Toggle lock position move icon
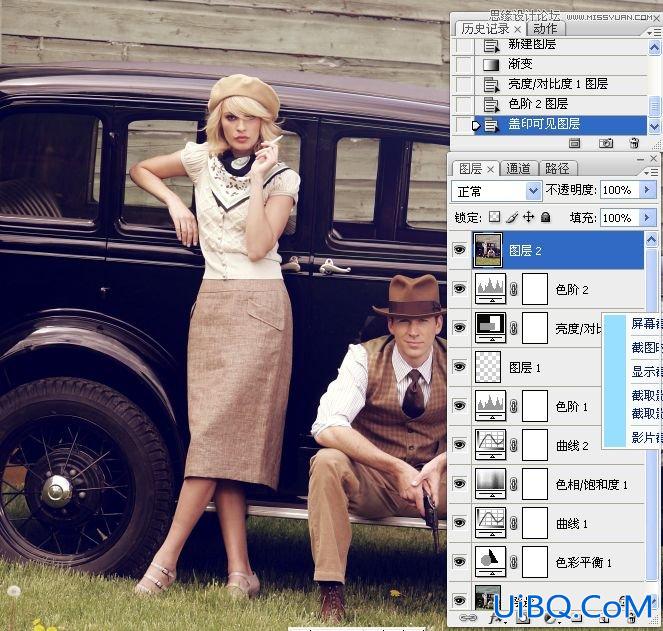 click(529, 217)
